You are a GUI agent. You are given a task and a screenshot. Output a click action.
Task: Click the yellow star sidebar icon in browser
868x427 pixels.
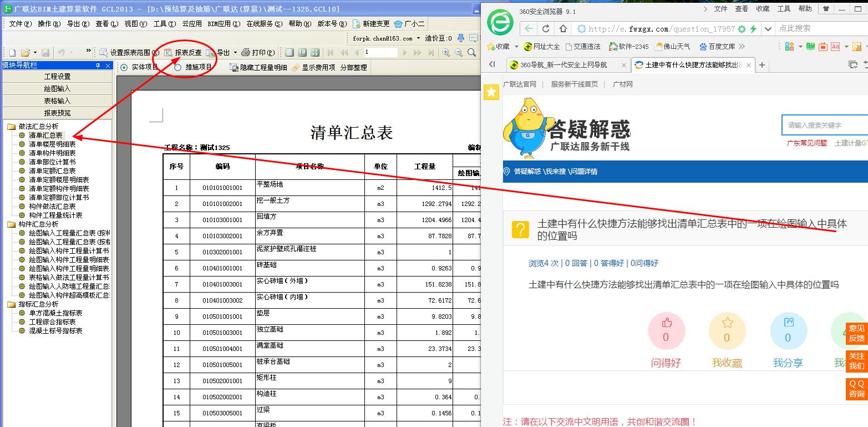(x=491, y=92)
